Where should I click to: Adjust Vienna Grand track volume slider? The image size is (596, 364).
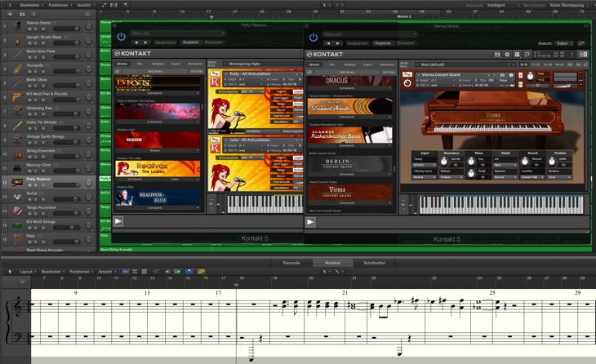(66, 29)
